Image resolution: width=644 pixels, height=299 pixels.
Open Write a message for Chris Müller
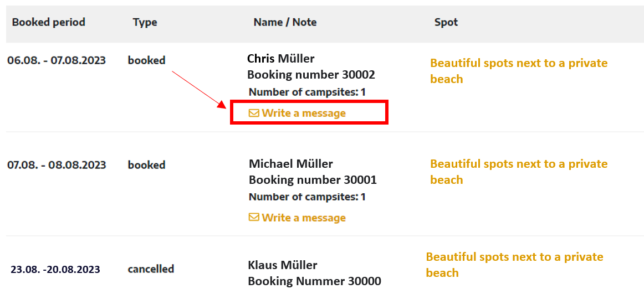click(298, 113)
